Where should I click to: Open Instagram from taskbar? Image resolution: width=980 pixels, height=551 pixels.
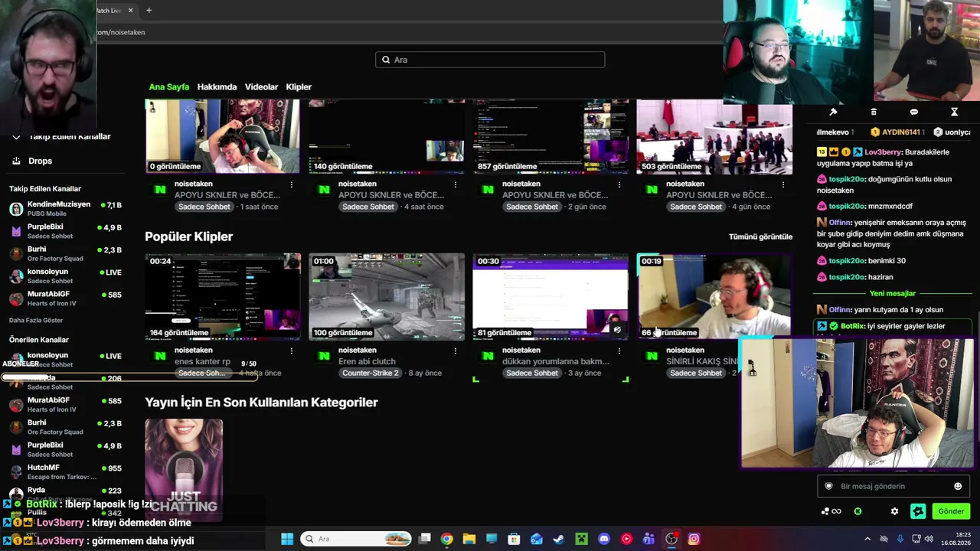[694, 539]
